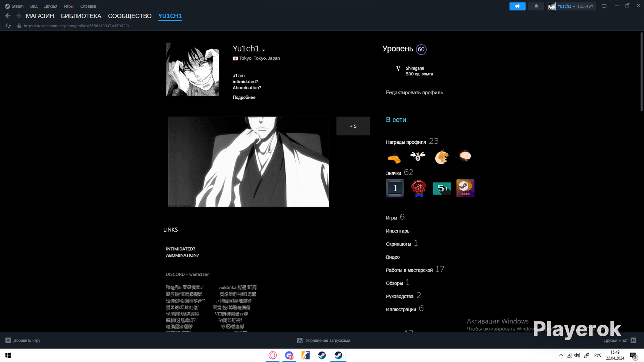Open the Игры menu

click(x=69, y=6)
